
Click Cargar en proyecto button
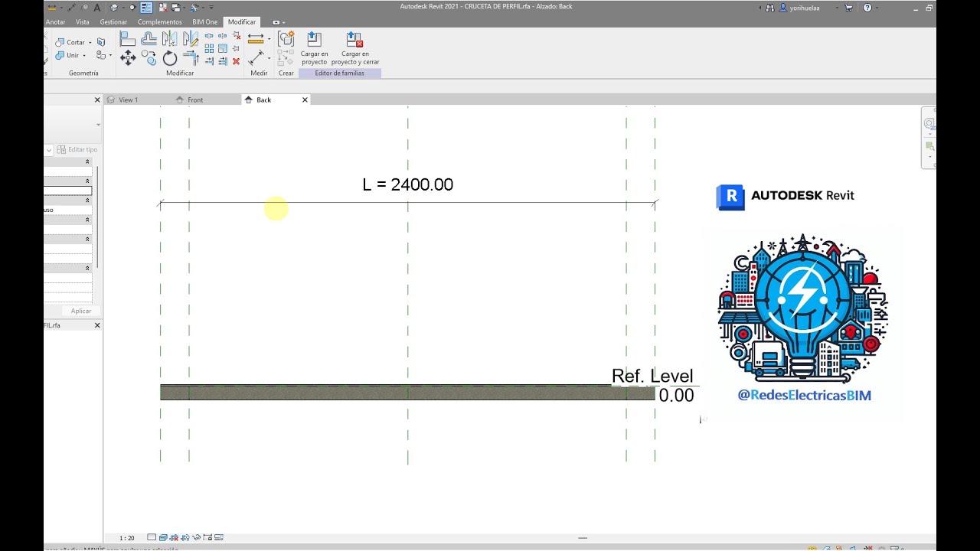click(x=314, y=48)
